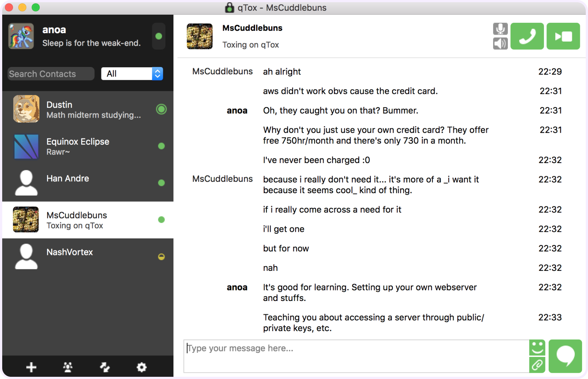
Task: Click MsCuddlebuns name in chat header
Action: pyautogui.click(x=252, y=28)
